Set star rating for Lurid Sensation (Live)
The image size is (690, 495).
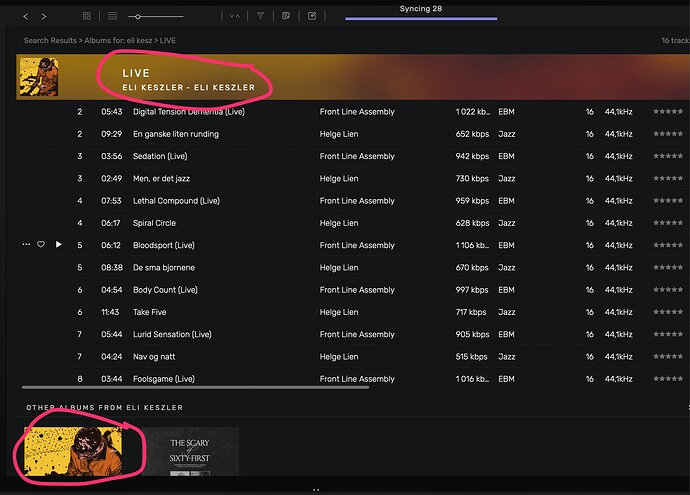tap(668, 334)
